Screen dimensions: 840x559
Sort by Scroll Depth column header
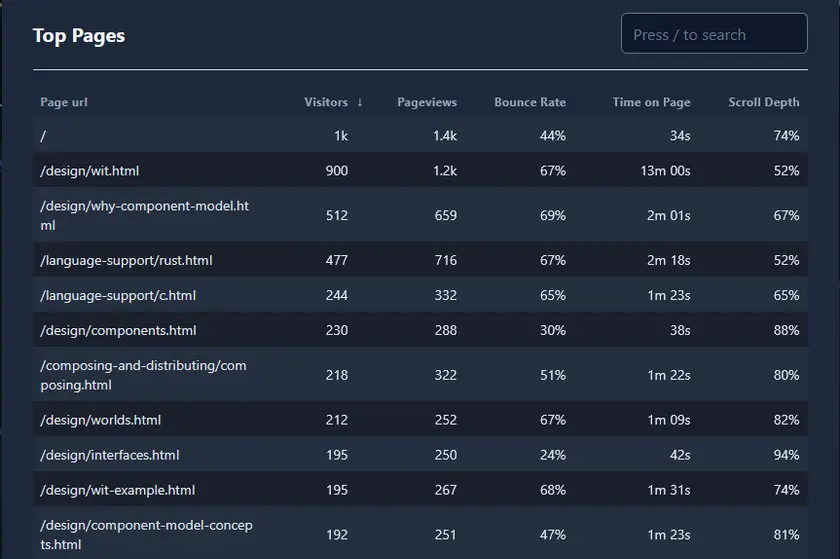click(x=764, y=102)
